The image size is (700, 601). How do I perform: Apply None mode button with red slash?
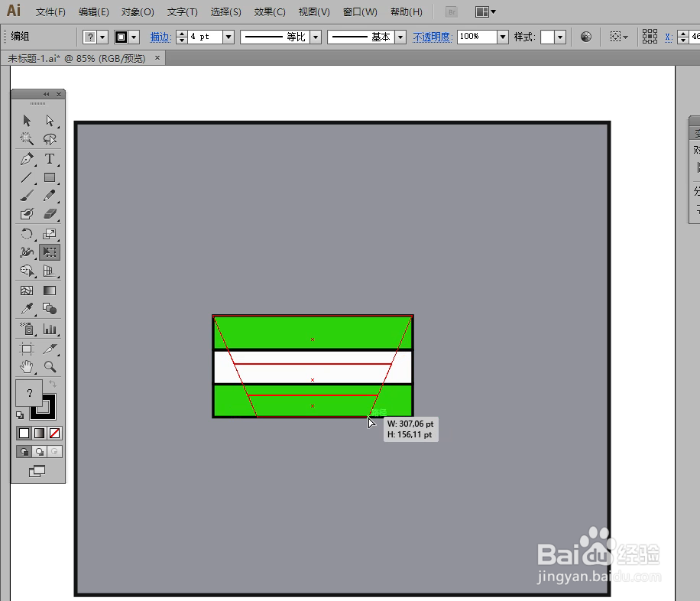click(x=54, y=433)
